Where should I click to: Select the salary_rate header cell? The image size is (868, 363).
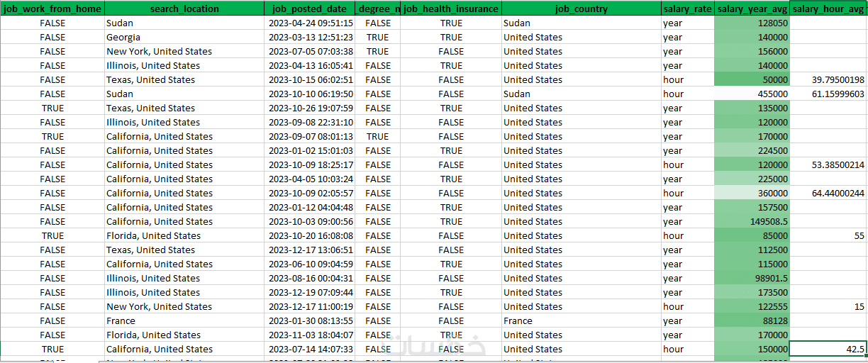(686, 9)
